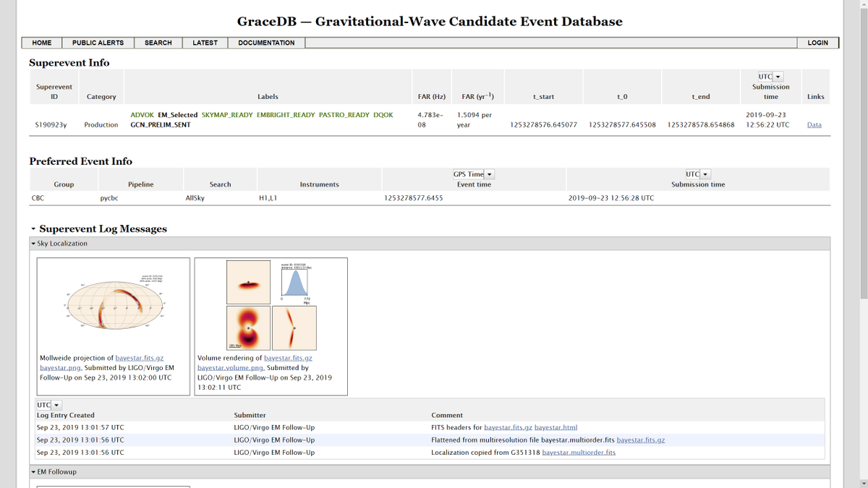Open the bayestar.multiorder.fits link in Localization comment
The width and height of the screenshot is (868, 488).
[x=579, y=452]
